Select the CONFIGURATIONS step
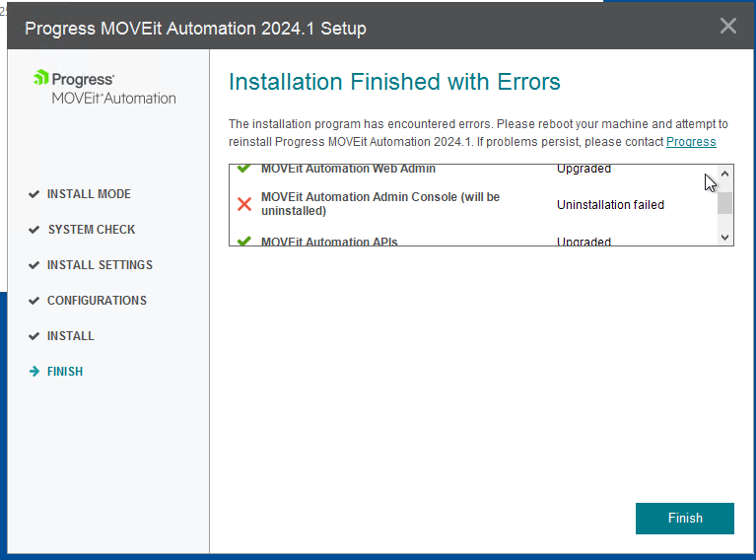Image resolution: width=756 pixels, height=560 pixels. (97, 301)
